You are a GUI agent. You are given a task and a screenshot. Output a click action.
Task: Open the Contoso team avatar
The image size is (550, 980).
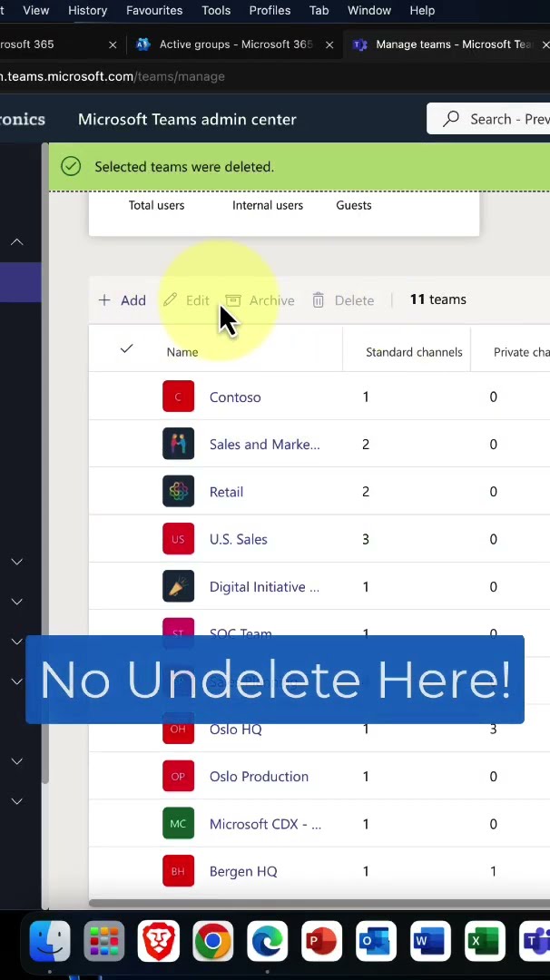pos(178,397)
